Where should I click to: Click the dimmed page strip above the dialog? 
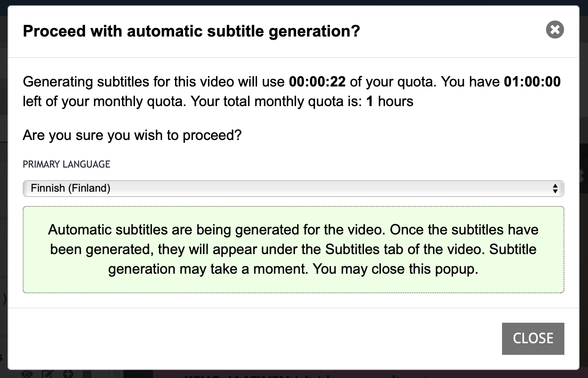click(x=294, y=2)
